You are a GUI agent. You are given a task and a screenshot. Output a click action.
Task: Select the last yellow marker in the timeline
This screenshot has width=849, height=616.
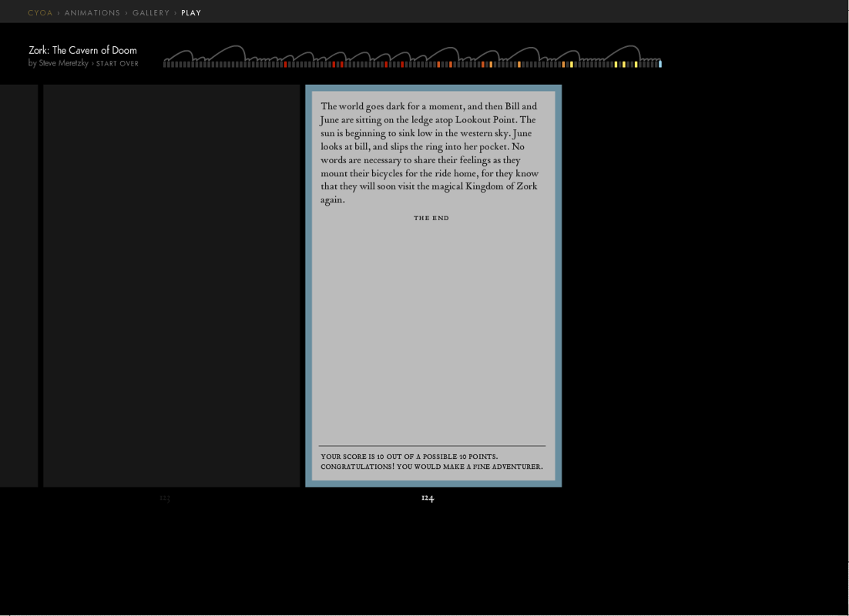click(636, 65)
